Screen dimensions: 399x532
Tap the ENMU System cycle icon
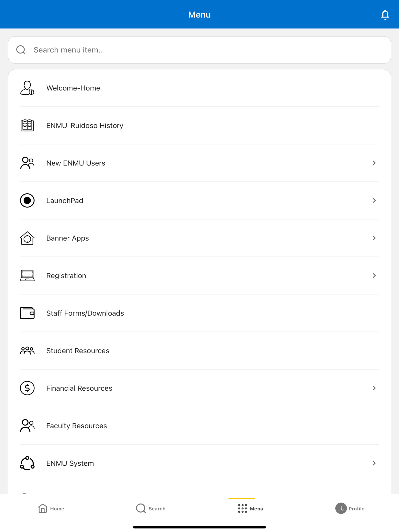click(x=27, y=463)
